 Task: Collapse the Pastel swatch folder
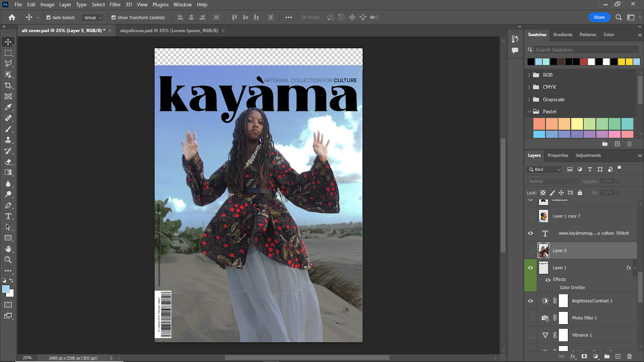coord(529,111)
